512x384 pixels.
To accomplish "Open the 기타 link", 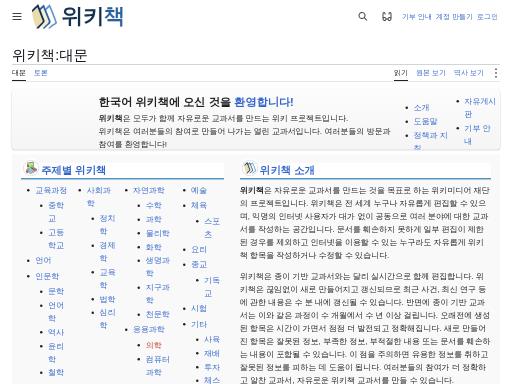I will tap(199, 324).
